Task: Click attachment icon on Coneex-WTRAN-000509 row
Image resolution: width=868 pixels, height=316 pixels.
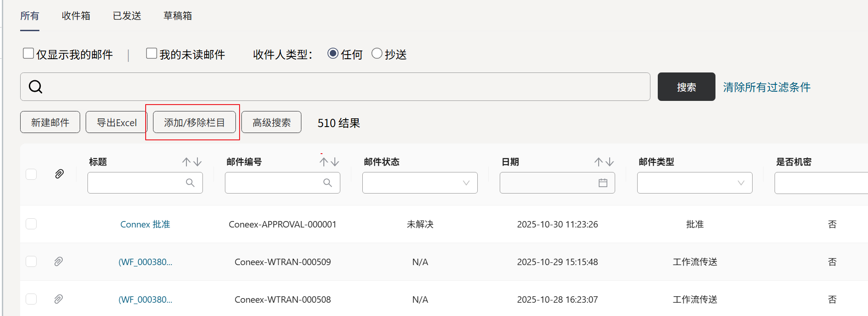Action: coord(59,261)
